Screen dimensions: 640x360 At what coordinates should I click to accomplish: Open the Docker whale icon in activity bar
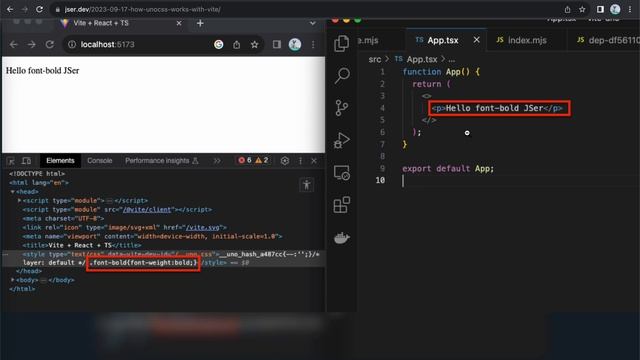click(x=342, y=238)
